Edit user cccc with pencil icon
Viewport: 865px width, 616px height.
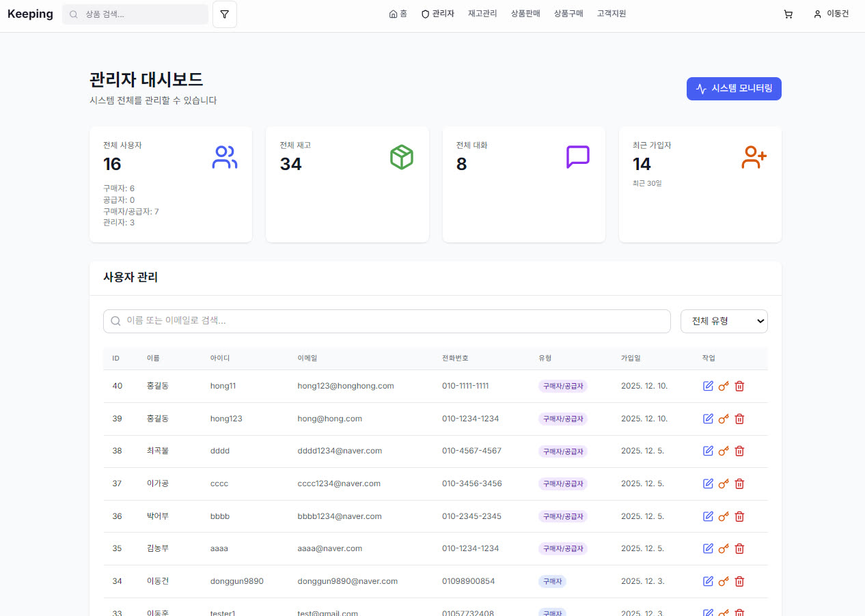[708, 484]
